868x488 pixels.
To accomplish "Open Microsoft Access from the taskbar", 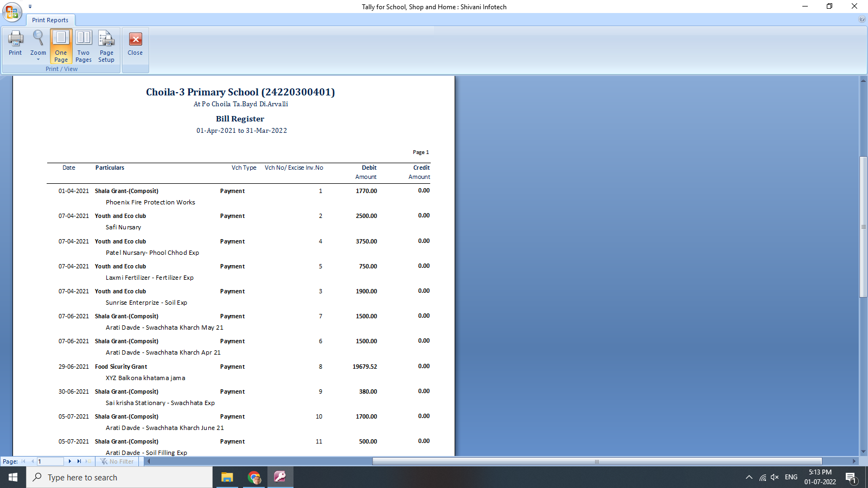I will 280,477.
